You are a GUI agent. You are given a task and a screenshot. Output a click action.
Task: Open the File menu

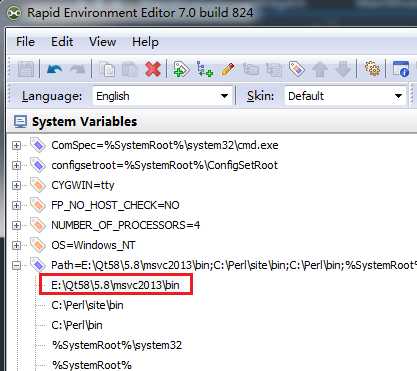point(25,42)
